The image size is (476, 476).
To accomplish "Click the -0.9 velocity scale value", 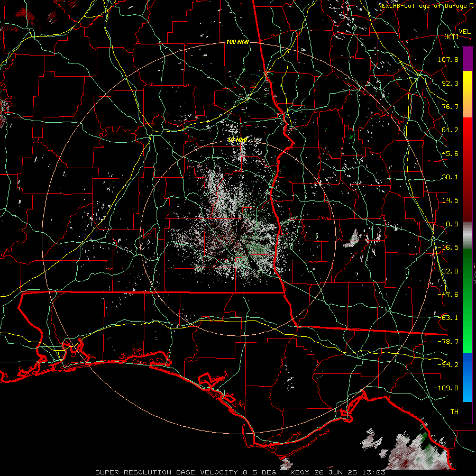I will coord(450,224).
